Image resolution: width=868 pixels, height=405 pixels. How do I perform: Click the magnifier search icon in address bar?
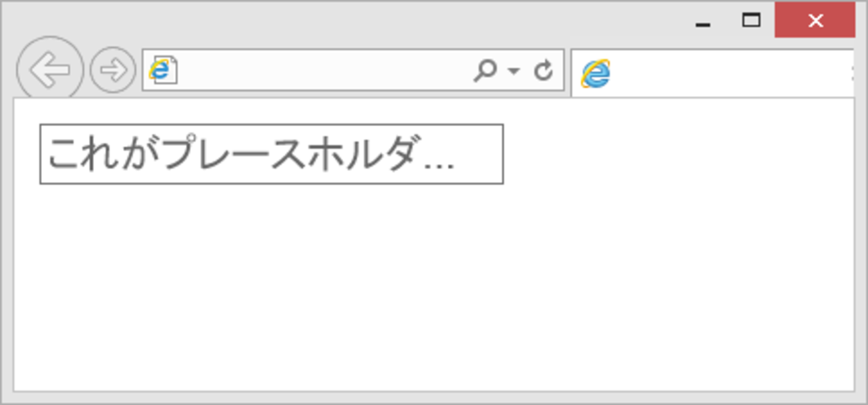[x=485, y=70]
